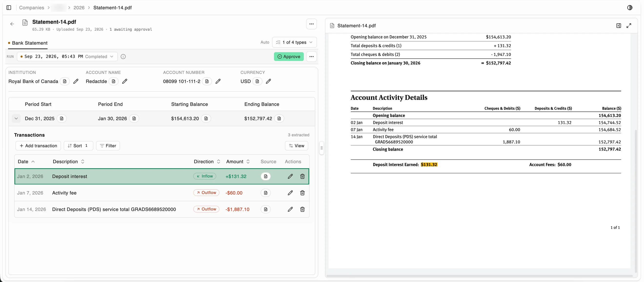Edit the Activity fee transaction

click(290, 193)
